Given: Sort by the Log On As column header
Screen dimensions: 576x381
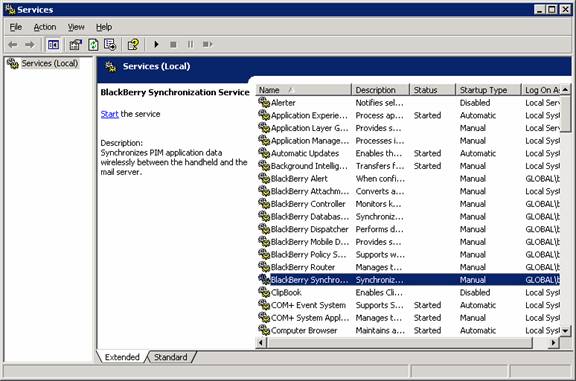Looking at the screenshot, I should point(541,90).
